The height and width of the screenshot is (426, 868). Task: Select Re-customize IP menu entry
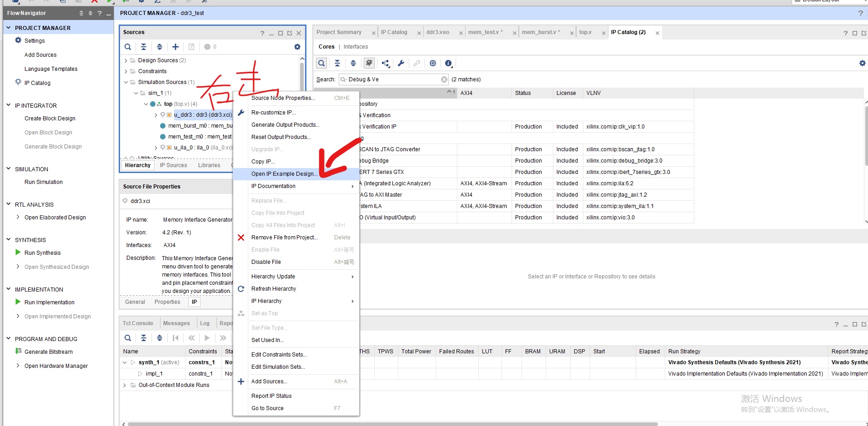coord(296,113)
